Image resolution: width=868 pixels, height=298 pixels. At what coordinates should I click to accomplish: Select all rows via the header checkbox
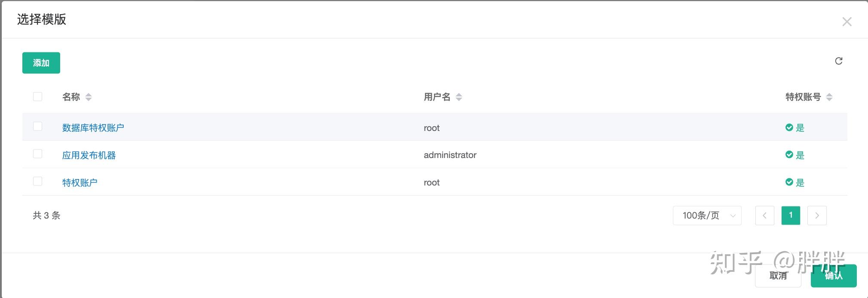37,97
